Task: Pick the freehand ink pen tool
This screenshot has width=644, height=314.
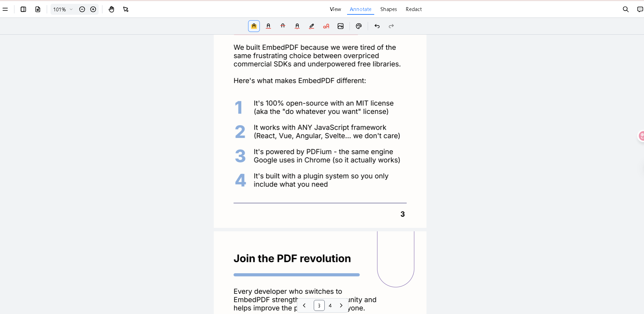Action: (x=312, y=26)
